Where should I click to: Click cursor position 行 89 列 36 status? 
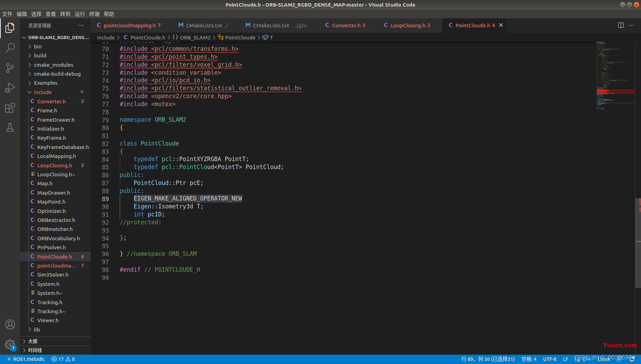click(x=488, y=359)
